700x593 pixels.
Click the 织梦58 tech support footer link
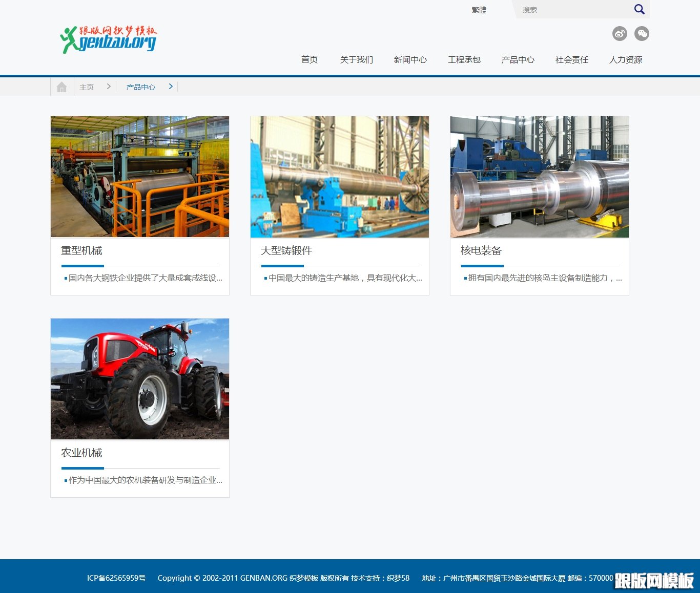(x=398, y=578)
